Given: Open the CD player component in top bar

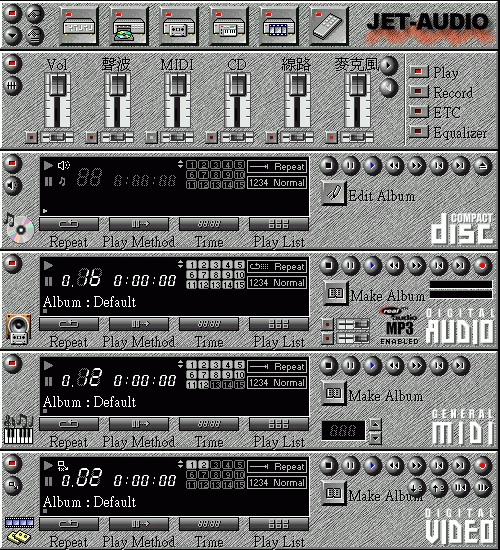Looking at the screenshot, I should [x=129, y=26].
